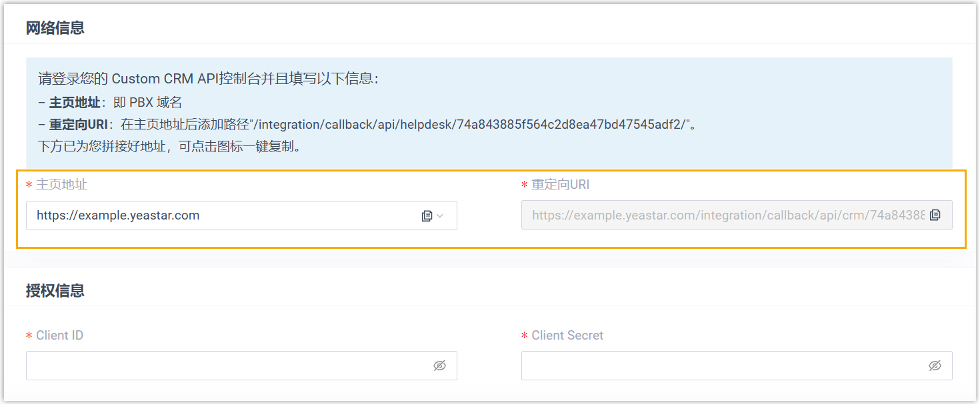Screen dimensions: 980x405
Task: Click the 重定向URI label above the greyed field
Action: (x=560, y=185)
